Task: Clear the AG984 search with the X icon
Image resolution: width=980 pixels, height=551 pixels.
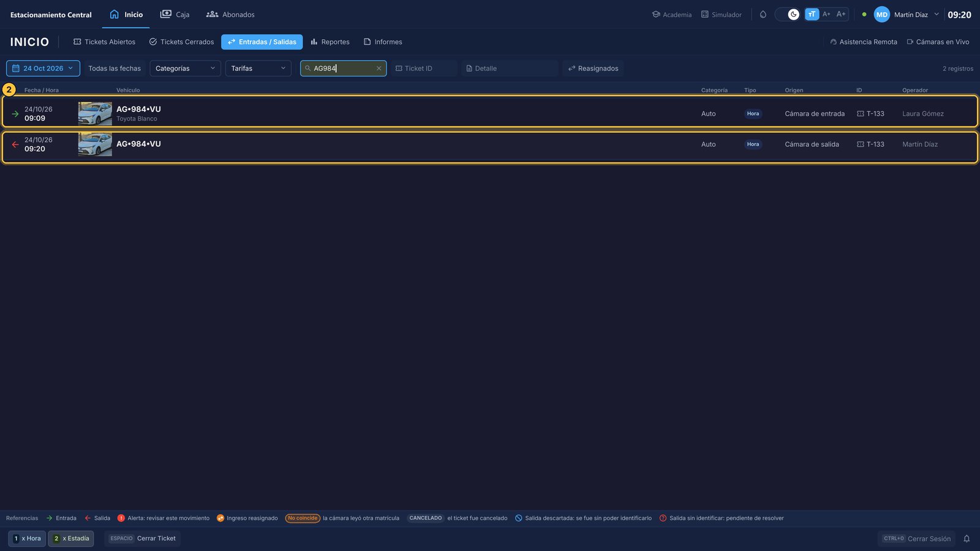Action: (379, 69)
